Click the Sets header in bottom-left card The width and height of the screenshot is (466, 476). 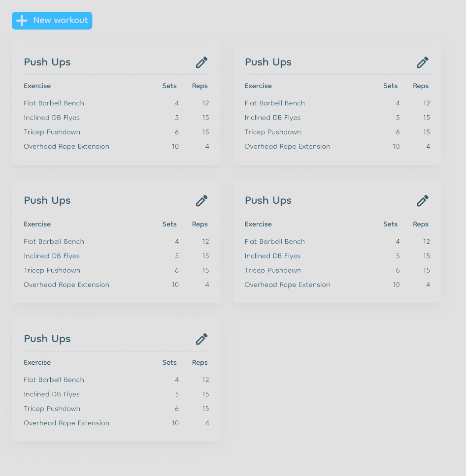(x=169, y=362)
